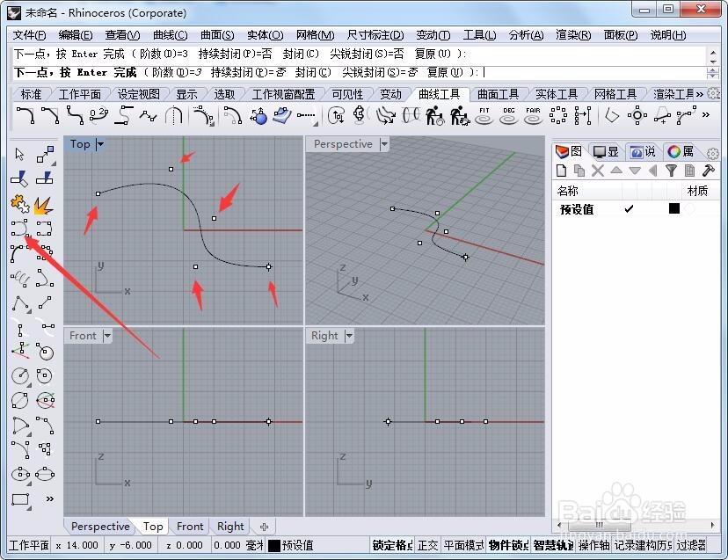The image size is (728, 560).
Task: Select the helix spiral tool
Action: [20, 279]
